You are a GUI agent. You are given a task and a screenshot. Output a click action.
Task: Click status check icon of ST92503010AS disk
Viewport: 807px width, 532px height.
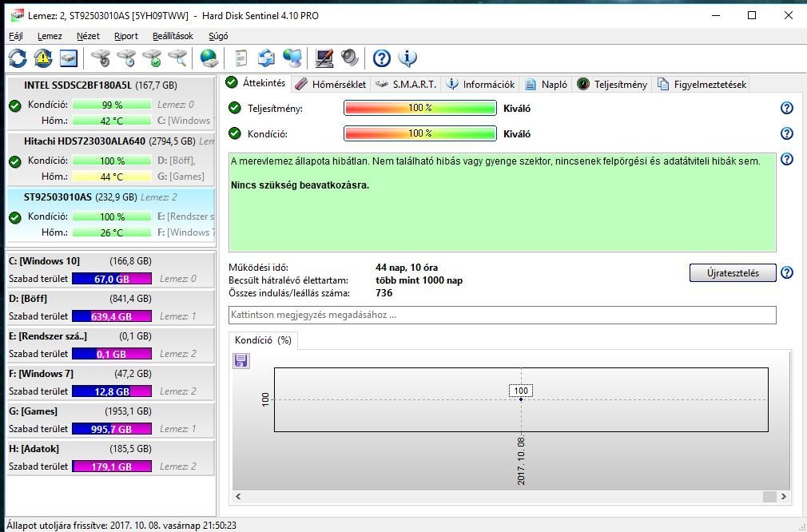pyautogui.click(x=15, y=218)
